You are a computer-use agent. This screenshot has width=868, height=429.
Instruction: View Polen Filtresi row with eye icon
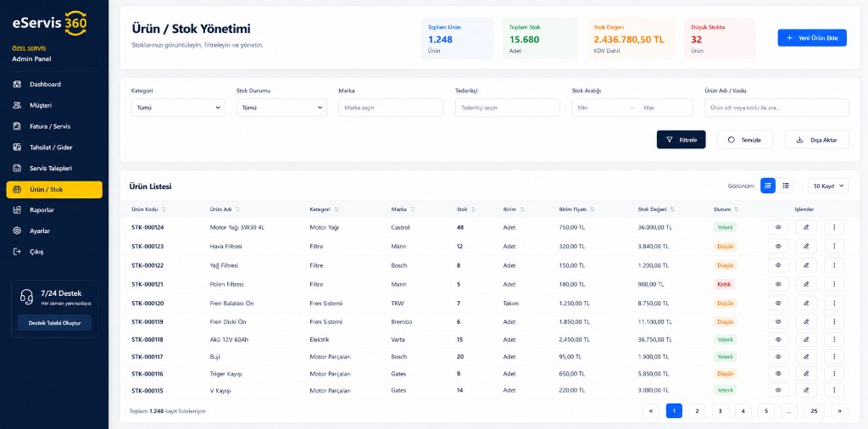pyautogui.click(x=778, y=285)
